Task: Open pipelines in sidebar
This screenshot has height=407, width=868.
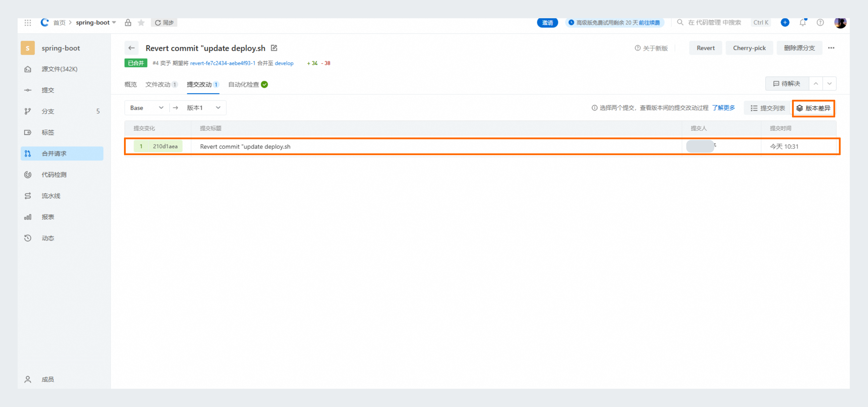Action: [62, 196]
